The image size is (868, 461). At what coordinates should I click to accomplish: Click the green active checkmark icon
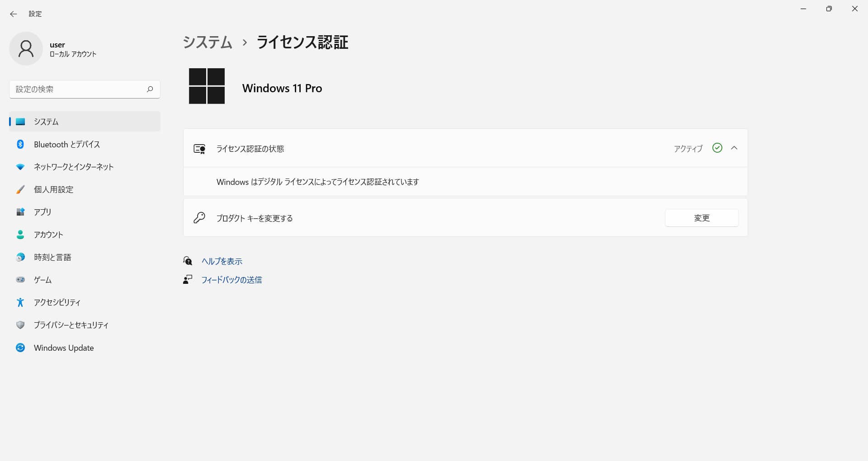point(717,148)
